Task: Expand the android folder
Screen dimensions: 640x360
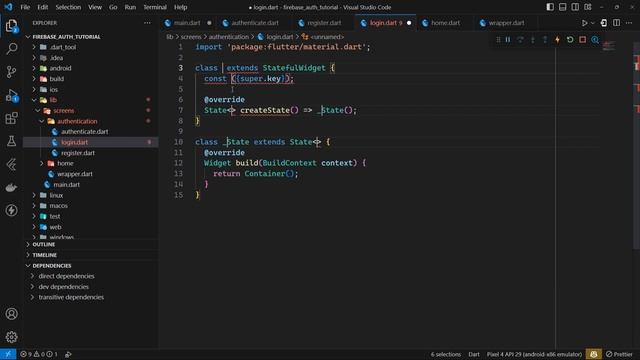Action: pyautogui.click(x=60, y=68)
